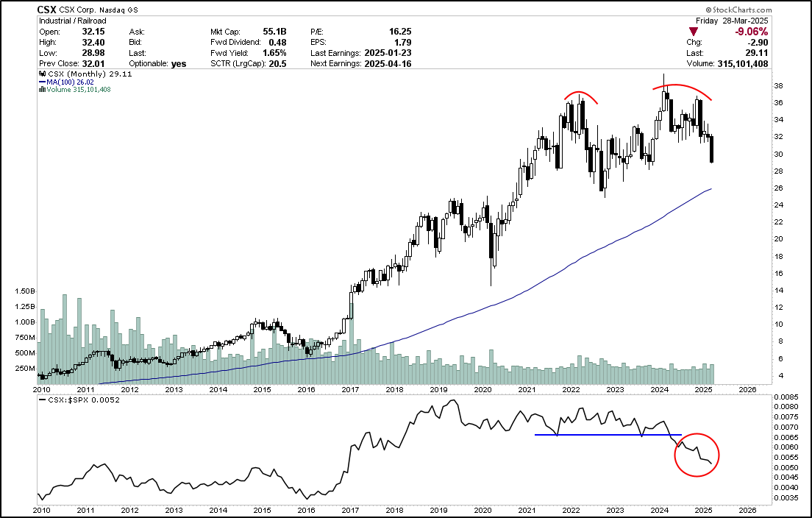Click the 0.0065 ratio axis label

tap(786, 437)
